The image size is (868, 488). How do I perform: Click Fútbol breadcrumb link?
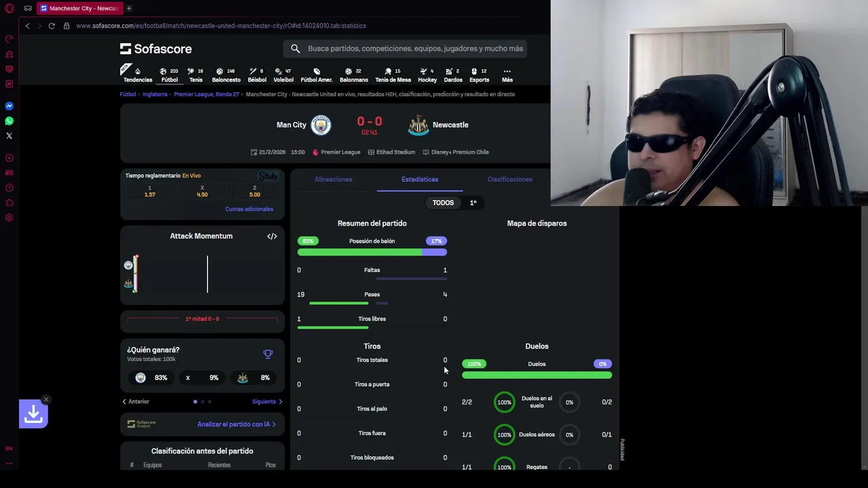point(128,94)
